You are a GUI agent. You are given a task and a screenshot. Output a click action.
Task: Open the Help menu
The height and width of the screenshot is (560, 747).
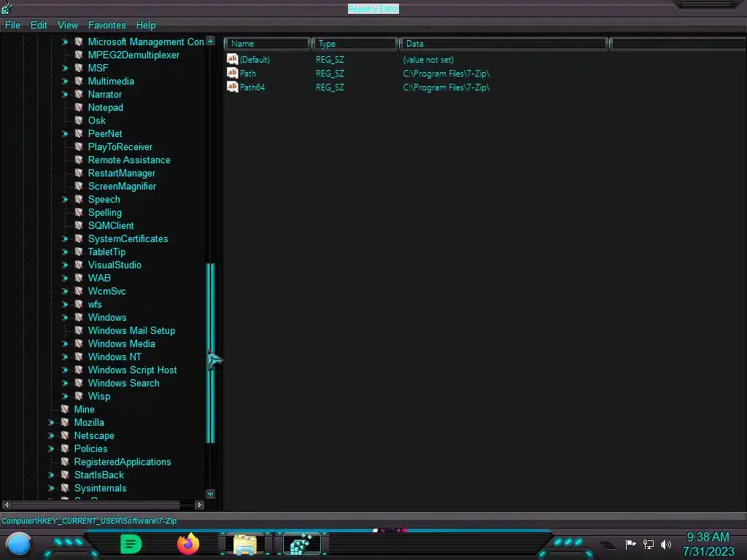146,26
